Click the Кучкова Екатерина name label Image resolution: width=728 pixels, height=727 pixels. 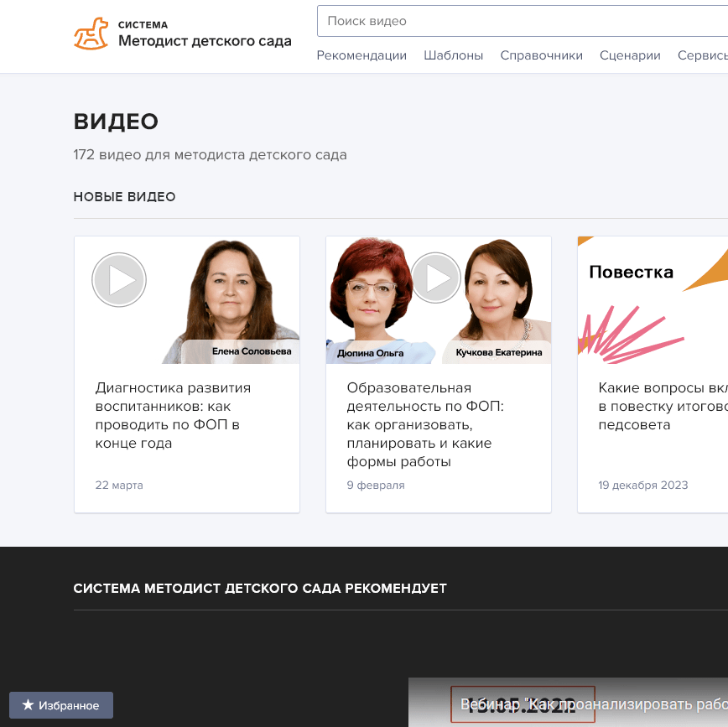pyautogui.click(x=499, y=352)
